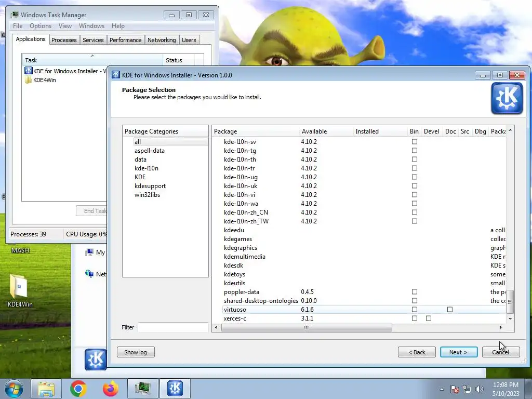
Task: Launch Google Chrome from taskbar
Action: 78,389
